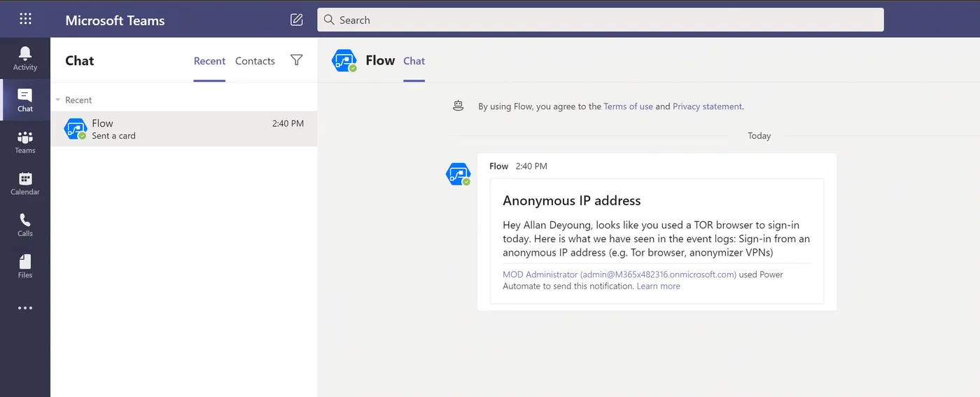Open the Privacy statement link
This screenshot has height=397, width=980.
click(707, 106)
